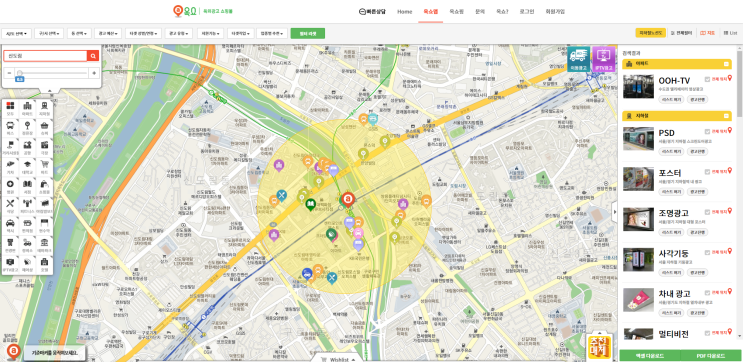
Task: Select the 편의점 convenience store category icon
Action: (x=27, y=225)
